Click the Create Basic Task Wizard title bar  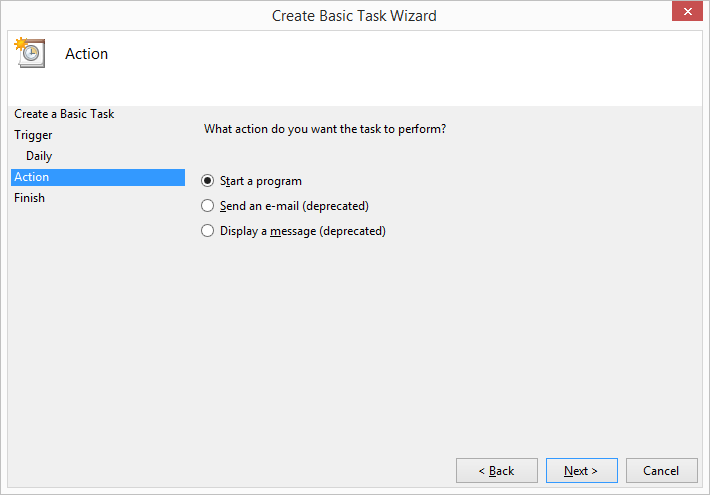(354, 16)
